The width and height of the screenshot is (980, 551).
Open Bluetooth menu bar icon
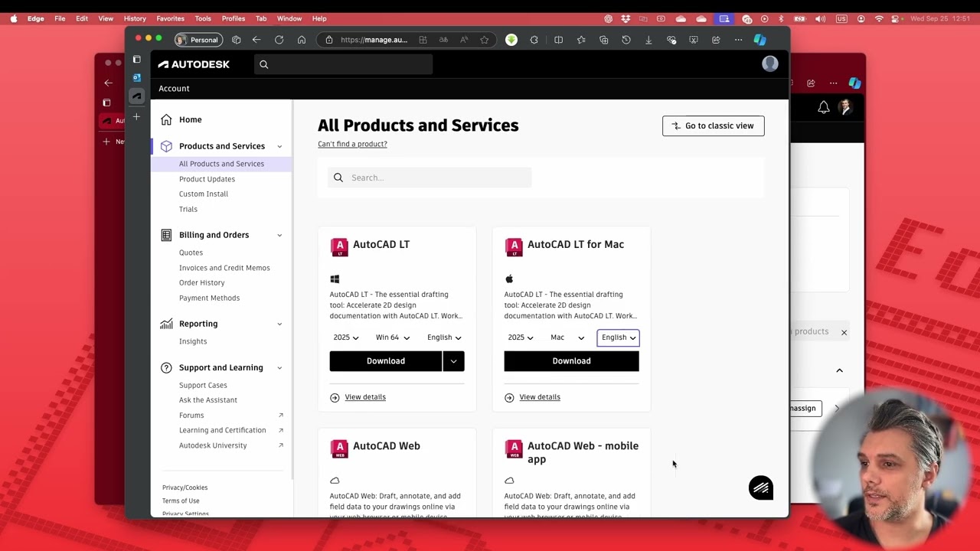click(781, 18)
